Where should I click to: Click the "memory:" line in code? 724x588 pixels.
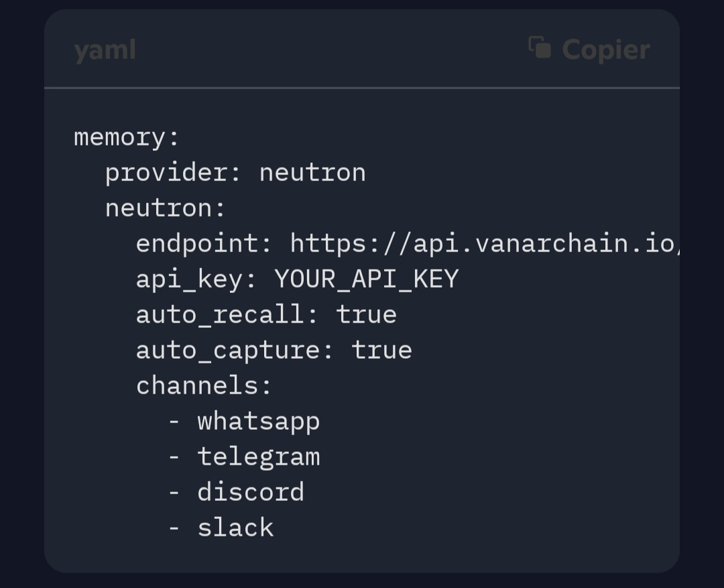point(127,137)
